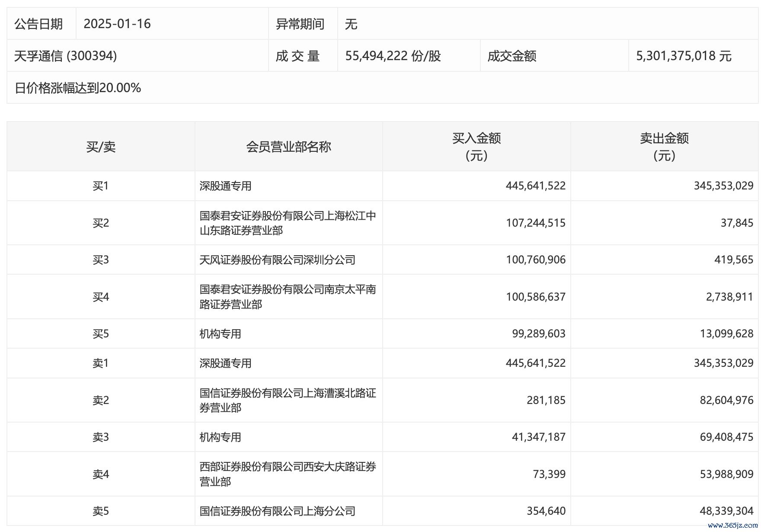761x532 pixels.
Task: Click the 买入金额 column header
Action: (476, 147)
